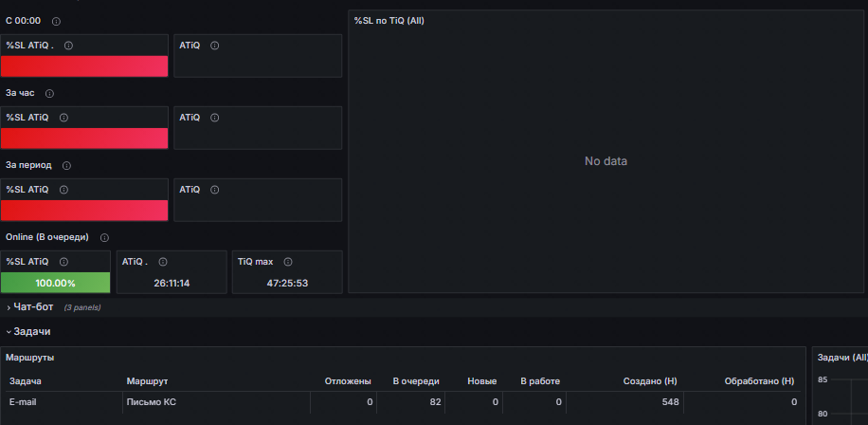
Task: Click info icon of the green %SL ATiQ panel
Action: pyautogui.click(x=63, y=262)
